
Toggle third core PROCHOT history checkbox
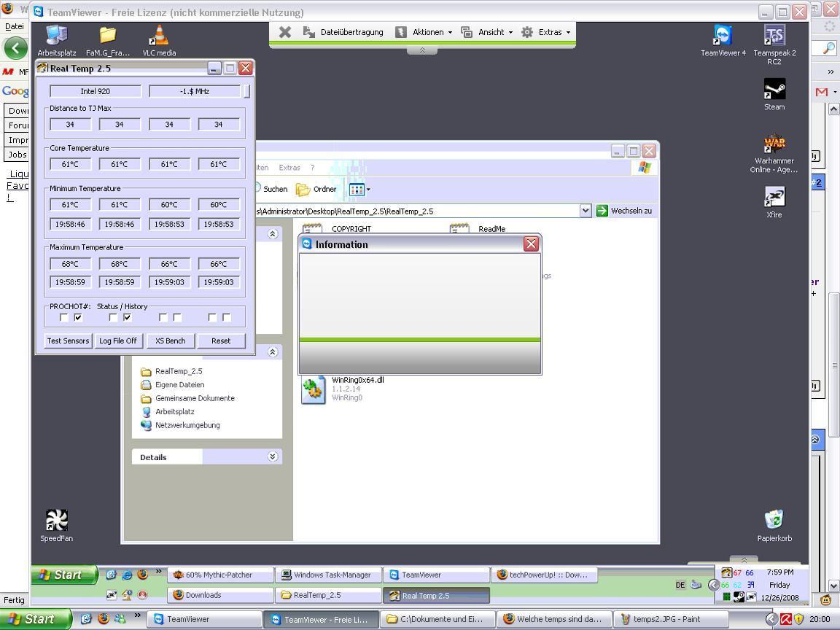(x=177, y=318)
